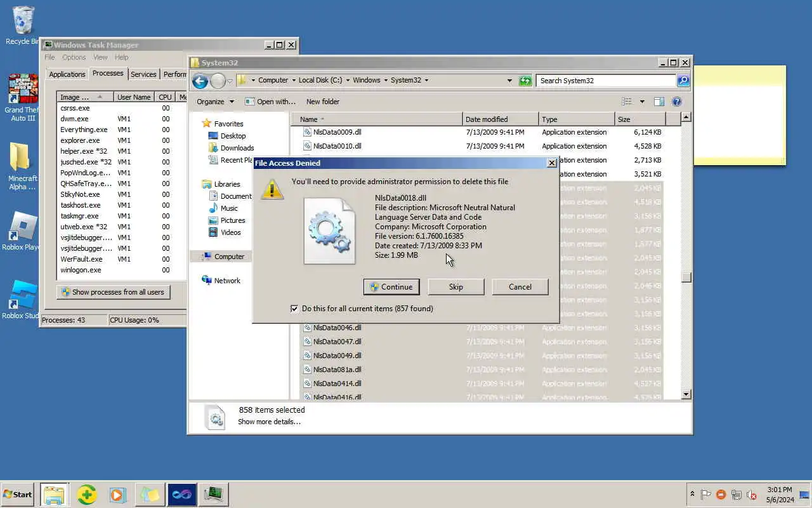Click Show more details link
Viewport: 812px width, 508px height.
pyautogui.click(x=269, y=422)
